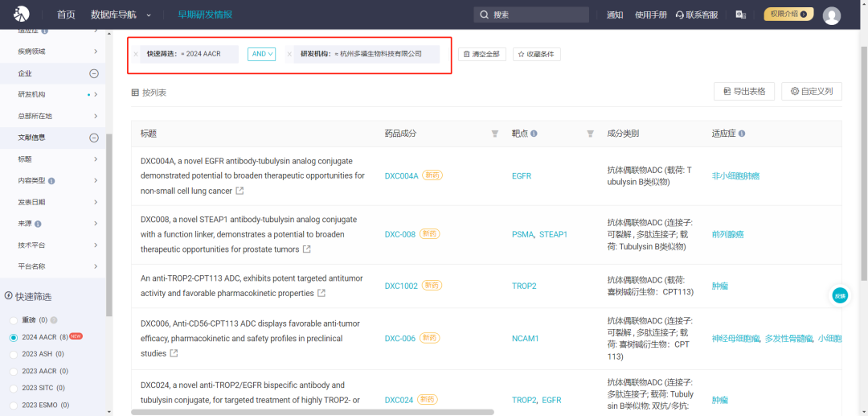Click the 导出表格 button

click(x=744, y=92)
